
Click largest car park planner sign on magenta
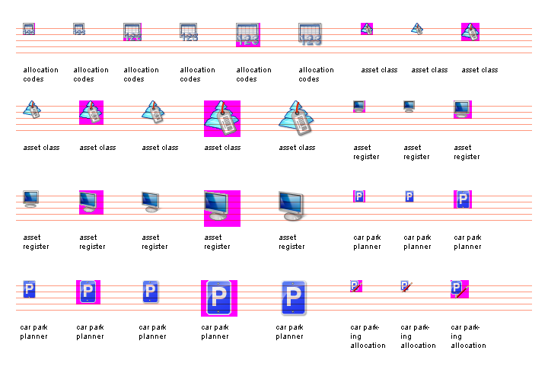tap(218, 298)
